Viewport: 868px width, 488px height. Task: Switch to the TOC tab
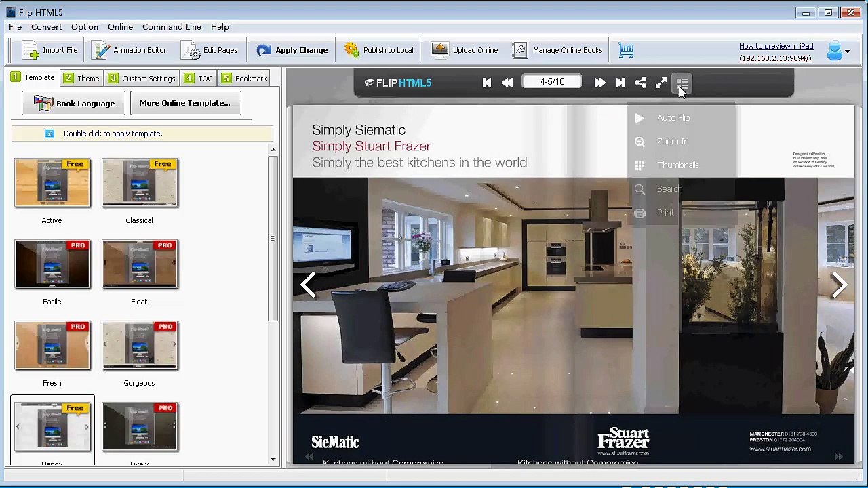[199, 79]
